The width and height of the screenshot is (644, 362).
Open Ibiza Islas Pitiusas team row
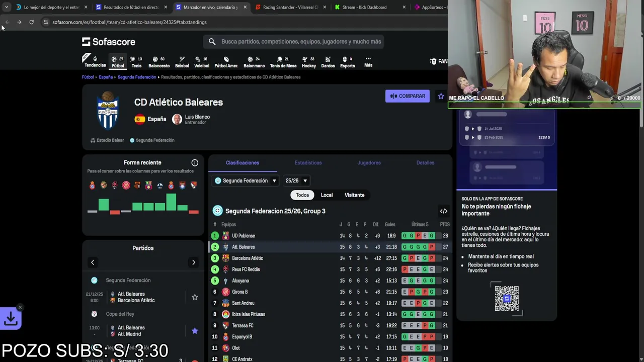pyautogui.click(x=330, y=314)
